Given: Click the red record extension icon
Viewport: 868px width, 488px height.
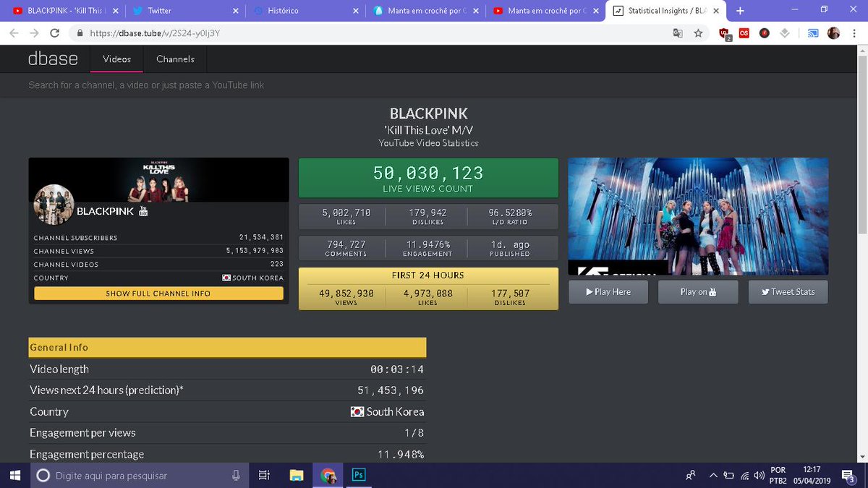Looking at the screenshot, I should 765,33.
